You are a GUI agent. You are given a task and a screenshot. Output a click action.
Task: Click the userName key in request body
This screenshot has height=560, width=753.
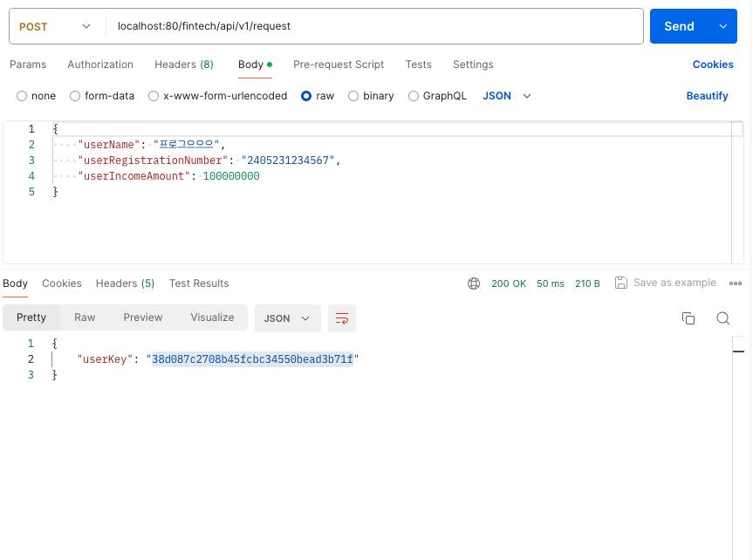[x=108, y=145]
